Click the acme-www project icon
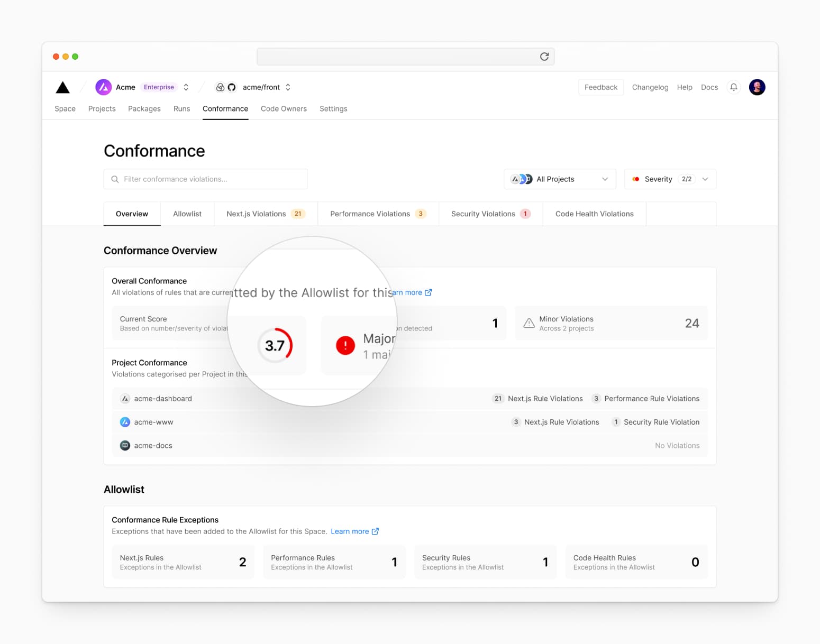 pyautogui.click(x=125, y=422)
